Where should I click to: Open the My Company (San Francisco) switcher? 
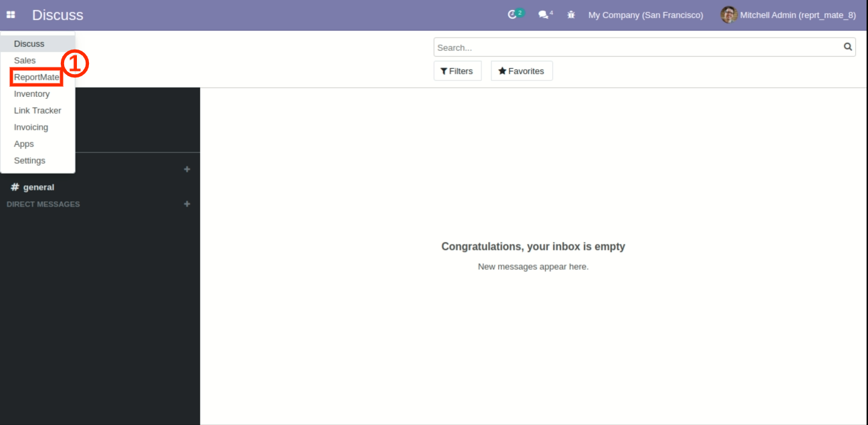645,15
